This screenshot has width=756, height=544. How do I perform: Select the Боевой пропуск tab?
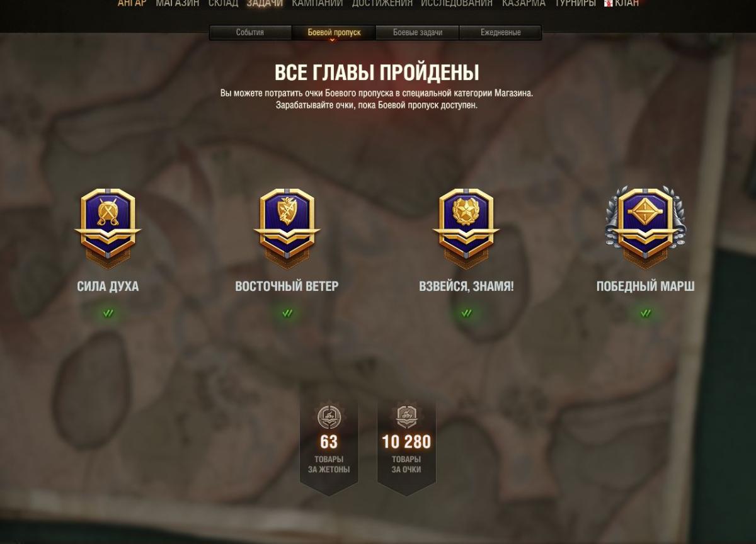334,33
